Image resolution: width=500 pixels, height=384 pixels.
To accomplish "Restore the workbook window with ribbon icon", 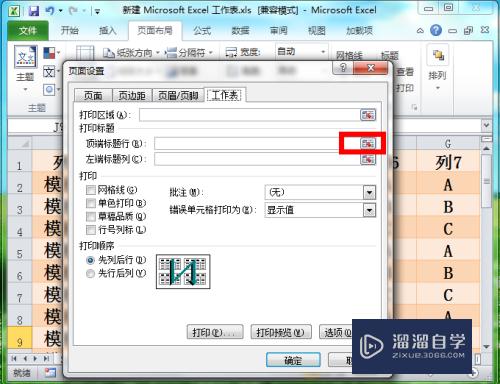I will tap(468, 31).
